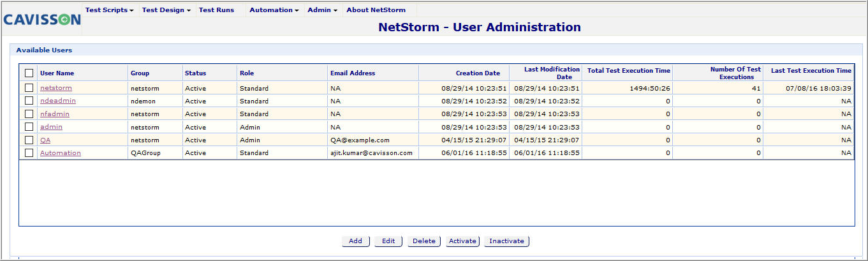
Task: Click the Active status in netstorm row
Action: pos(195,89)
